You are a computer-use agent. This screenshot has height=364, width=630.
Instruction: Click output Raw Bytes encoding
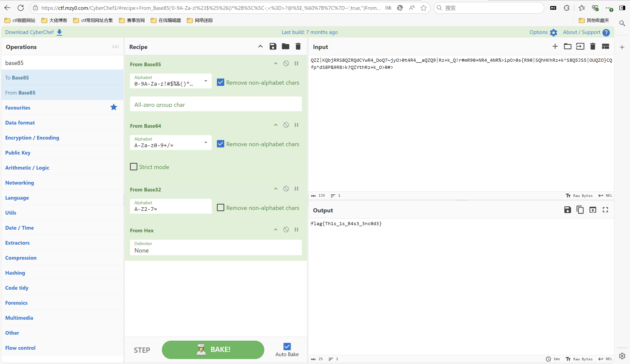tap(579, 359)
